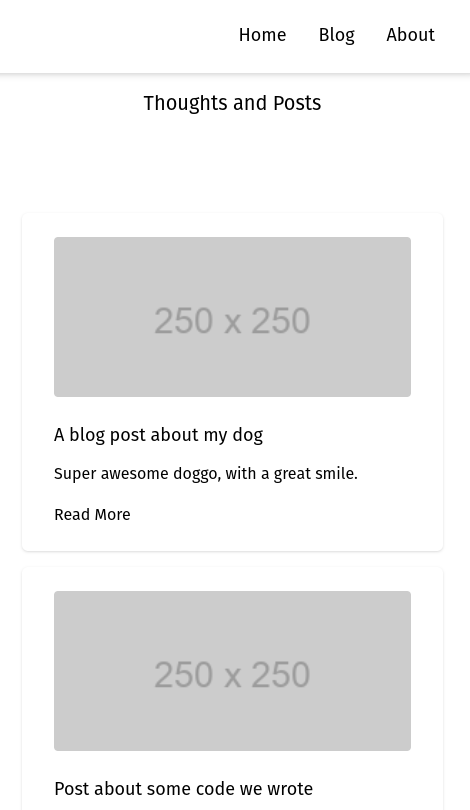
Task: Open the About page link
Action: coord(411,35)
